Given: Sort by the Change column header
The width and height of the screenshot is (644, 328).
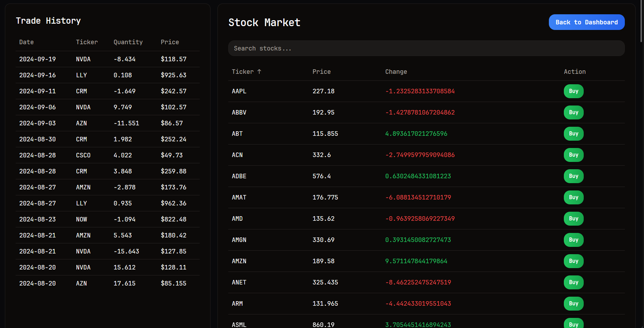Looking at the screenshot, I should tap(396, 72).
